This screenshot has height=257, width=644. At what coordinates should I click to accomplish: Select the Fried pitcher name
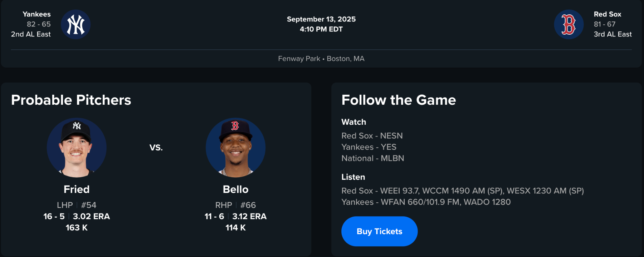click(x=77, y=189)
